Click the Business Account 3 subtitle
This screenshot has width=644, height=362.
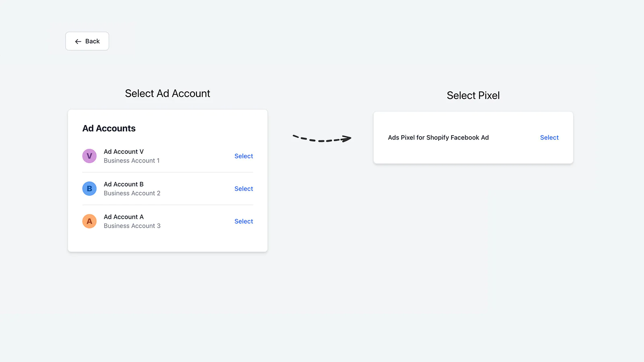132,226
